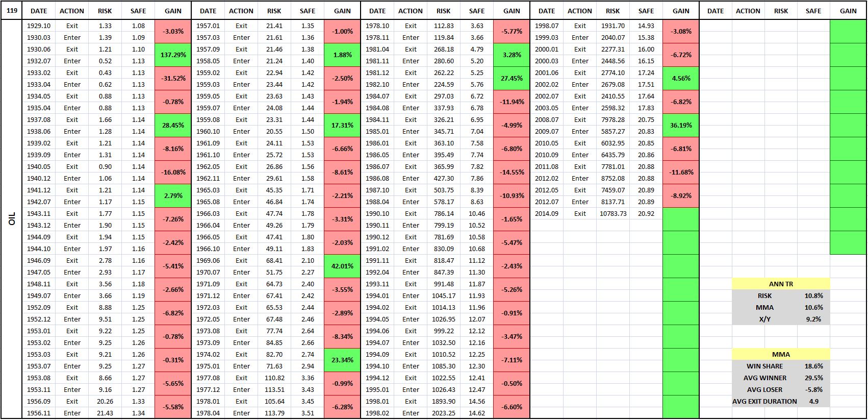Click the AVG LOSER label
This screenshot has width=868, height=420.
coord(764,389)
